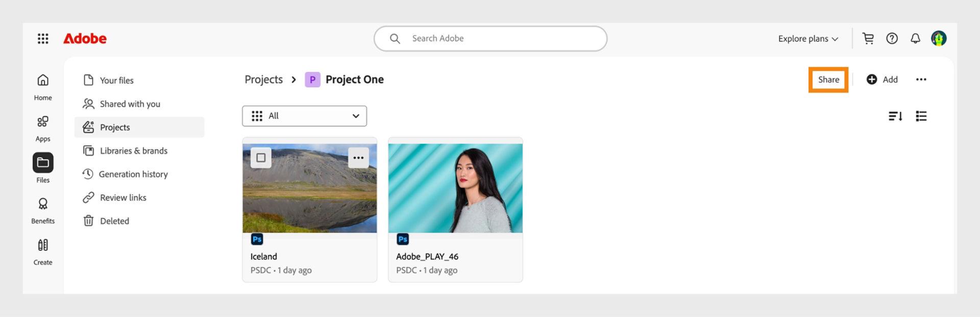Open the Adobe_PLAY_46 thumbnail
The height and width of the screenshot is (317, 980).
(x=455, y=187)
